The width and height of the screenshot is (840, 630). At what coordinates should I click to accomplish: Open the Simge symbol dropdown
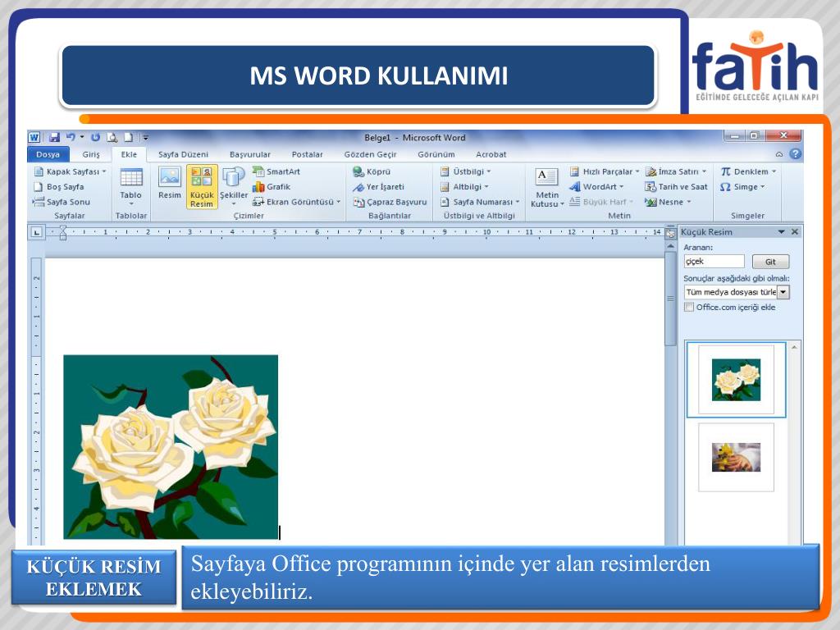[762, 186]
